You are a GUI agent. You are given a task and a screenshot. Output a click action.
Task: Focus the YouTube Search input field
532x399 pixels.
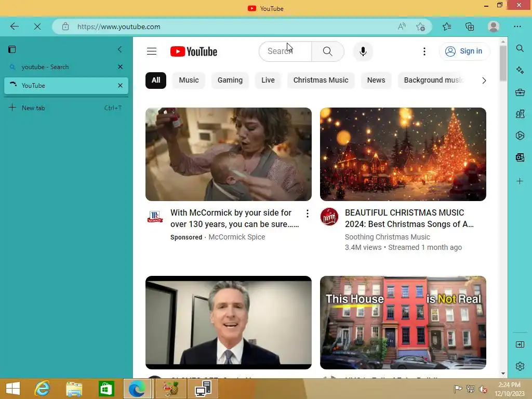285,51
